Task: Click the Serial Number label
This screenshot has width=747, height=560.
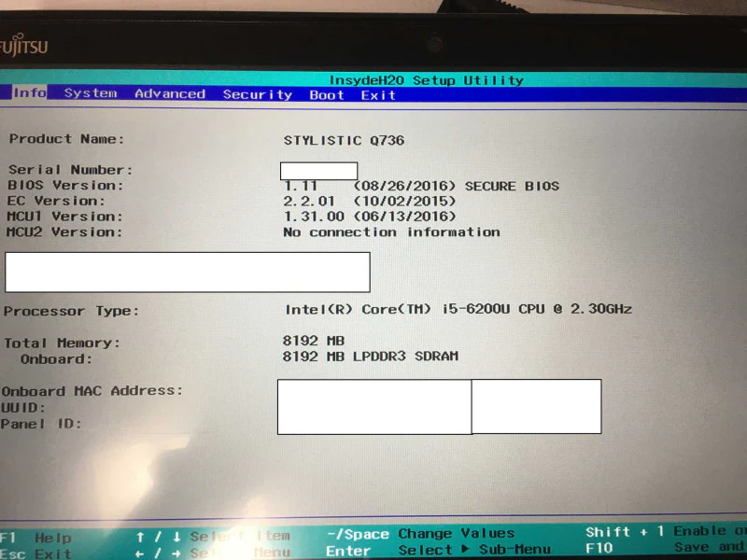Action: (71, 170)
